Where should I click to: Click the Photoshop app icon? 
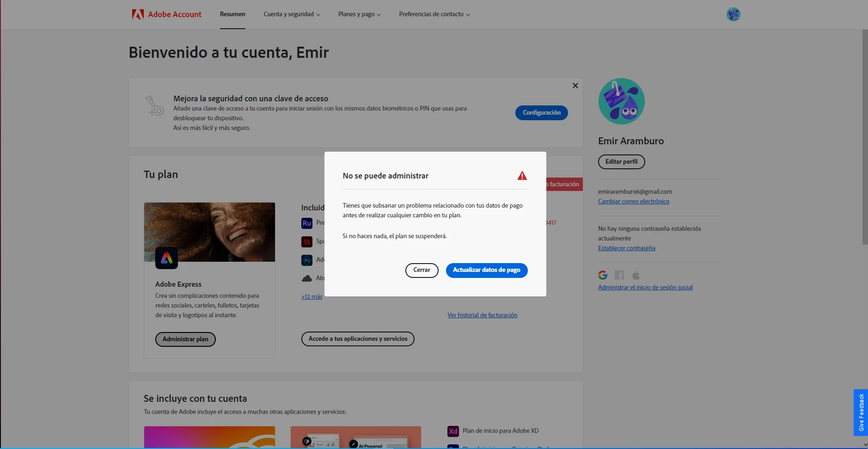[x=307, y=260]
